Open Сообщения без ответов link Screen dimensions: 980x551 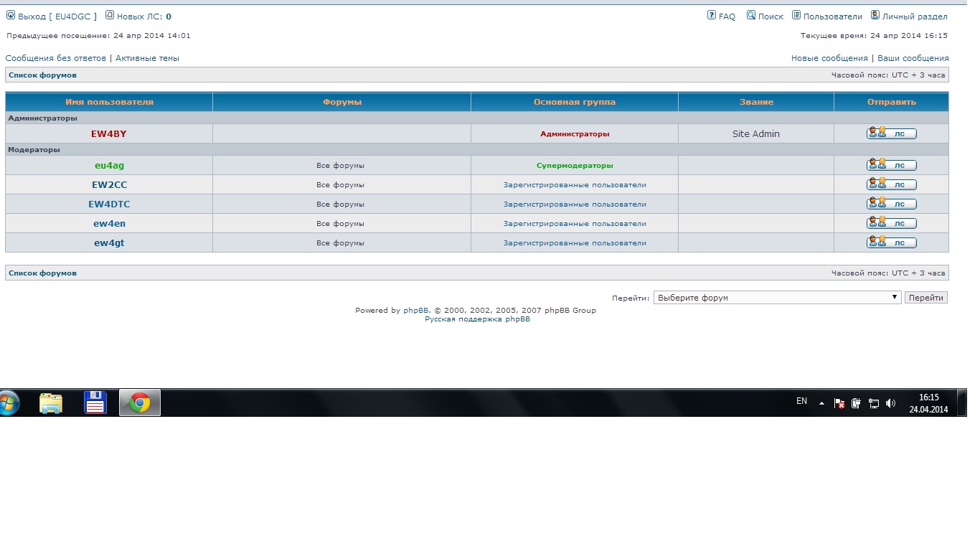[x=55, y=58]
